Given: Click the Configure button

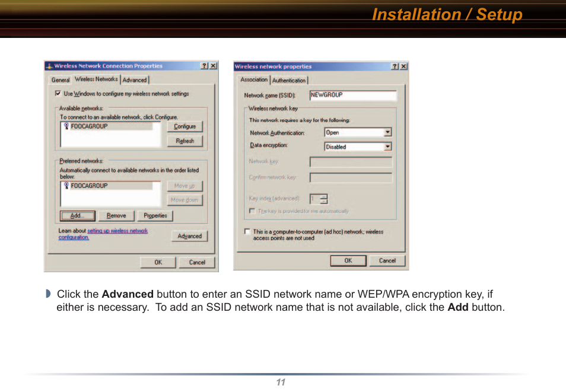Looking at the screenshot, I should coord(185,126).
